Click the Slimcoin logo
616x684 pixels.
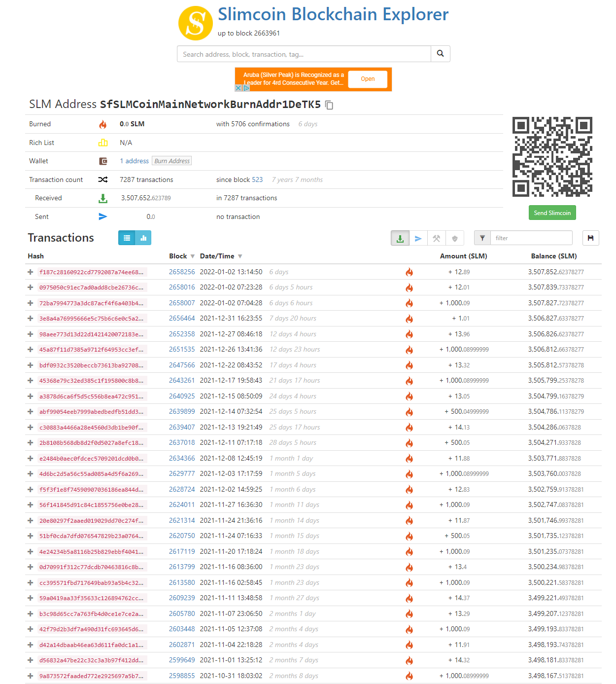[x=195, y=23]
